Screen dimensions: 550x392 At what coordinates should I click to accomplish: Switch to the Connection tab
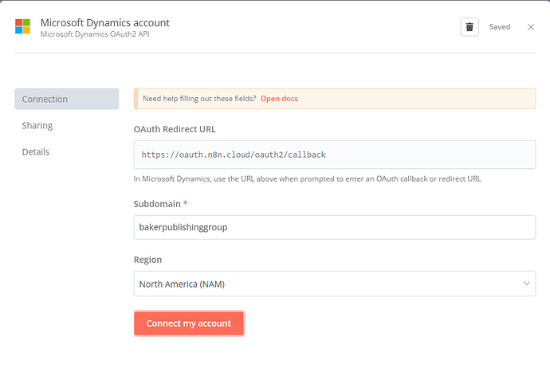(66, 99)
